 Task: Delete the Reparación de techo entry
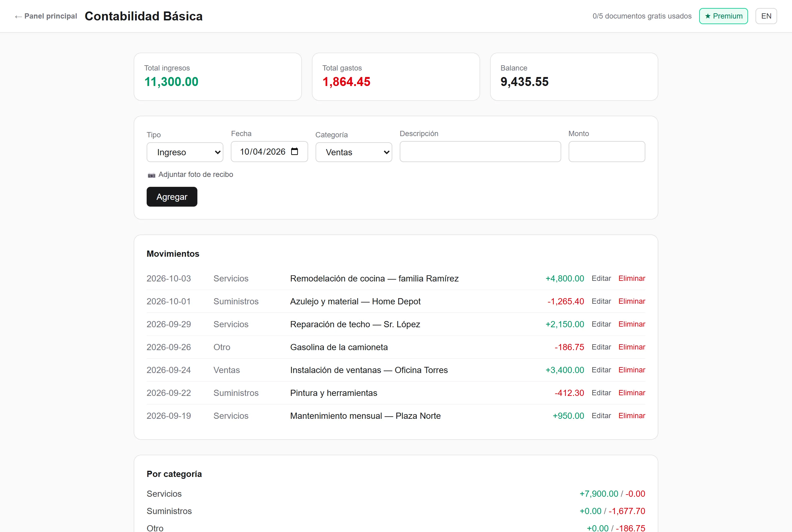pos(632,324)
